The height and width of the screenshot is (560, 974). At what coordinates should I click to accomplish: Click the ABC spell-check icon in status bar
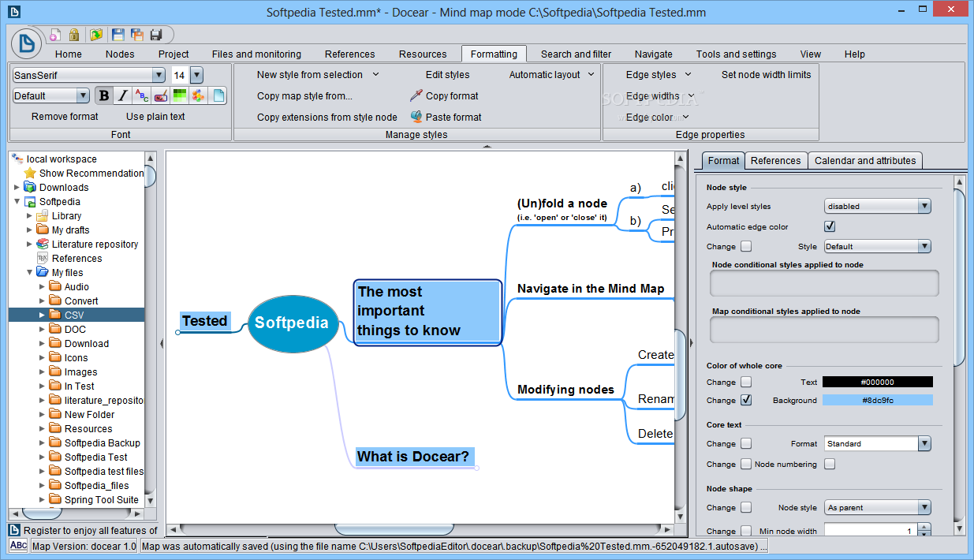[x=18, y=546]
